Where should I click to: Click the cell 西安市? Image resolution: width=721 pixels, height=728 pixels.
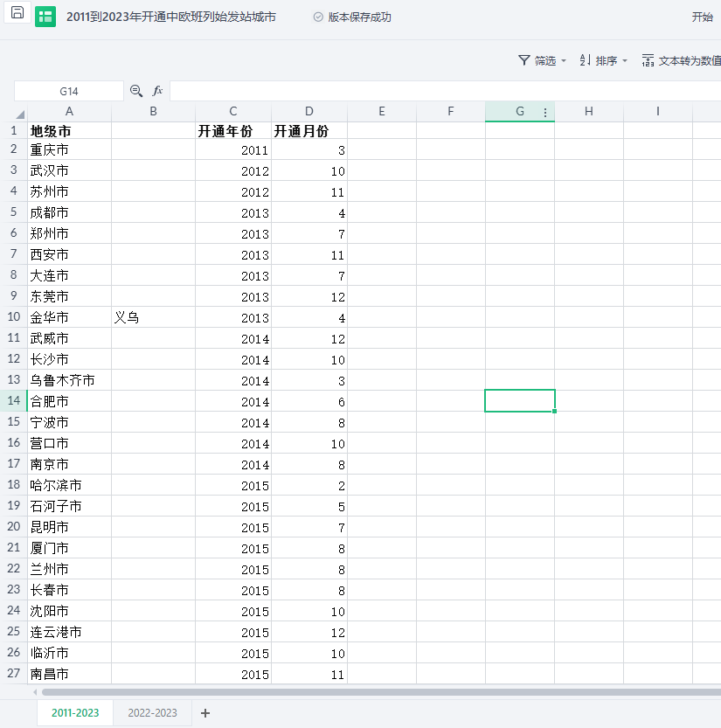(69, 254)
